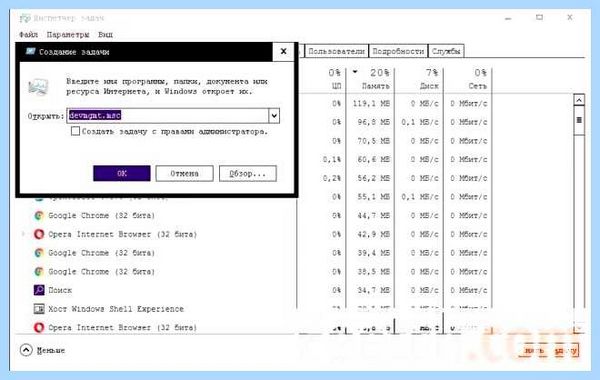Select the Поиск process row text
The width and height of the screenshot is (600, 380).
tap(60, 290)
